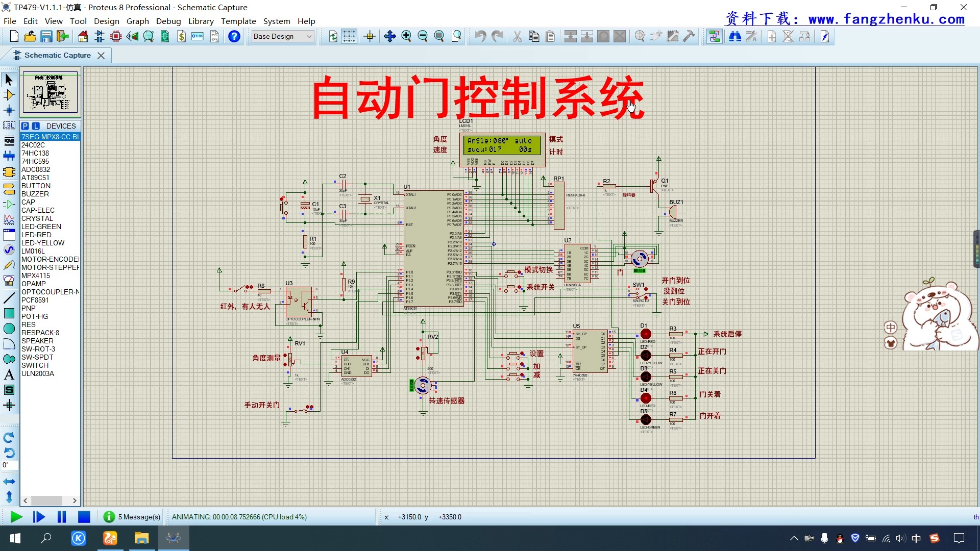This screenshot has width=980, height=551.
Task: Toggle the grid display
Action: (349, 36)
